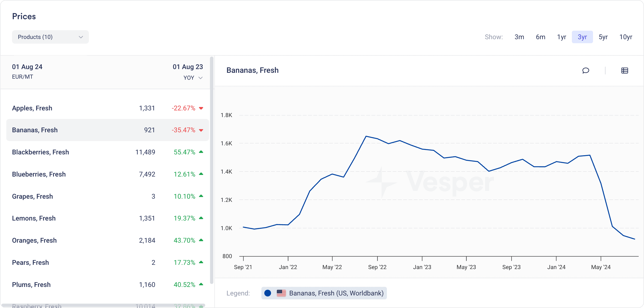Select the 3yr time range
This screenshot has width=644, height=308.
(582, 37)
